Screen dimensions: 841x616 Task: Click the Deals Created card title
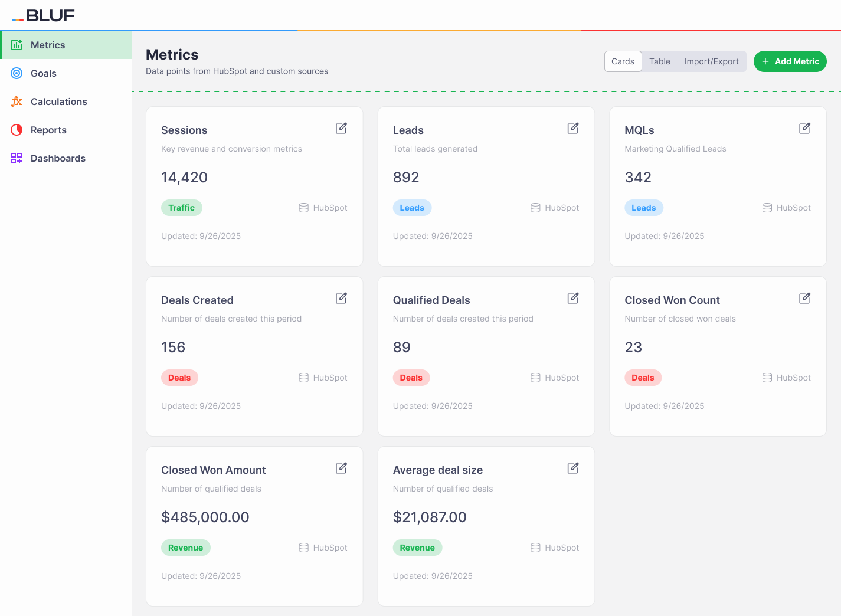(197, 300)
